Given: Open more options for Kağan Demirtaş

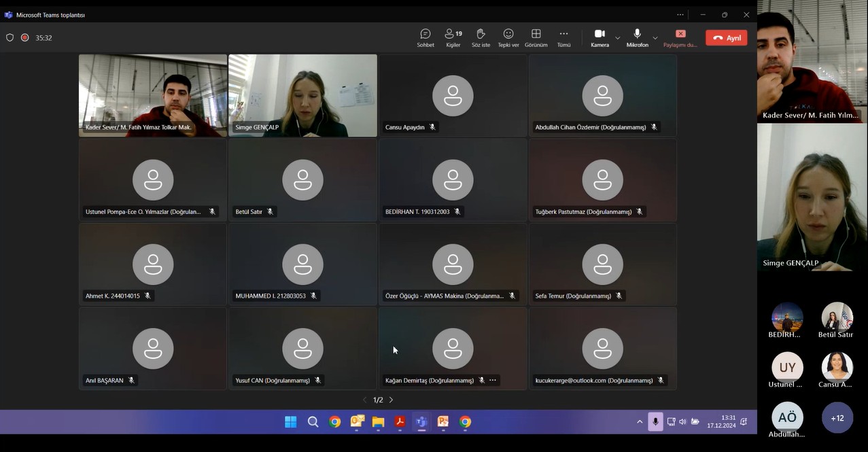Looking at the screenshot, I should pyautogui.click(x=493, y=381).
